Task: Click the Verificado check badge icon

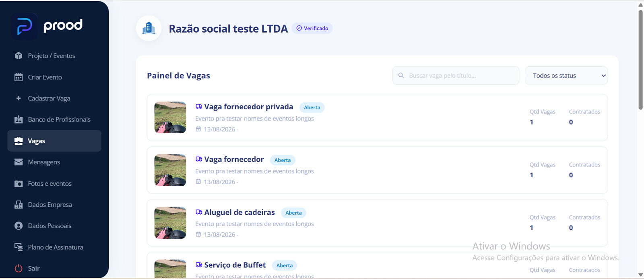Action: tap(299, 28)
